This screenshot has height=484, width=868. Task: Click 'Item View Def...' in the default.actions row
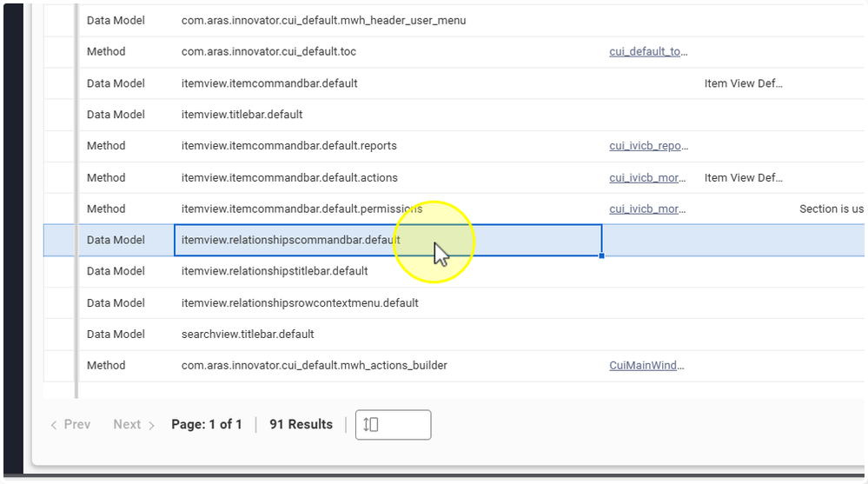click(x=743, y=177)
